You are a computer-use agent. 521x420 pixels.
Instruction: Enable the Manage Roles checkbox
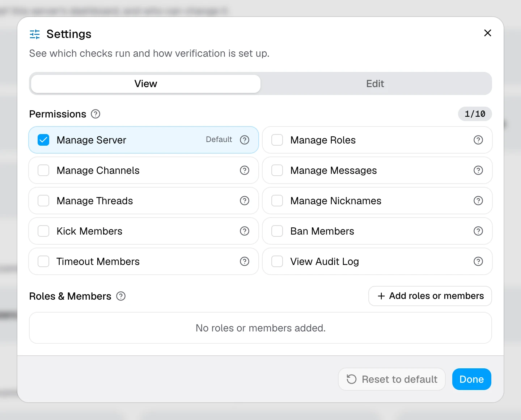coord(277,140)
